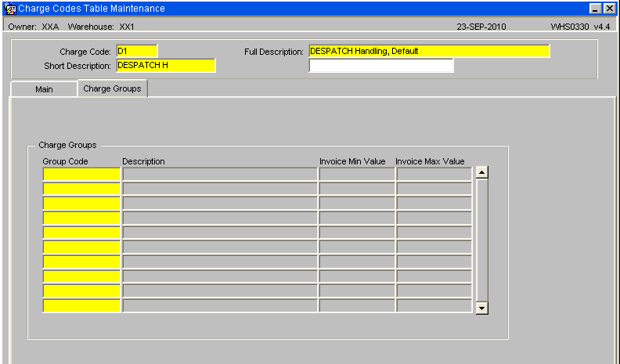Click the blank second description line field
This screenshot has height=364, width=620.
(381, 65)
